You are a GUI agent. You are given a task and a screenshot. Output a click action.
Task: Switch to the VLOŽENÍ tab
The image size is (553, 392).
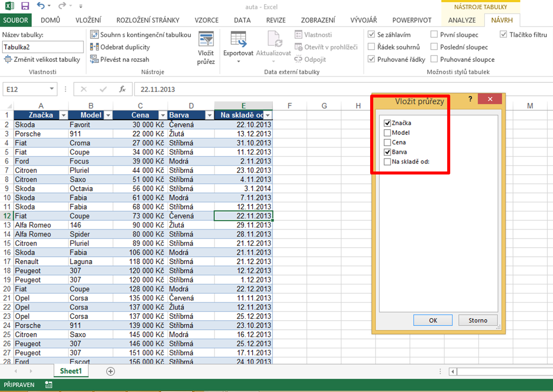(88, 20)
